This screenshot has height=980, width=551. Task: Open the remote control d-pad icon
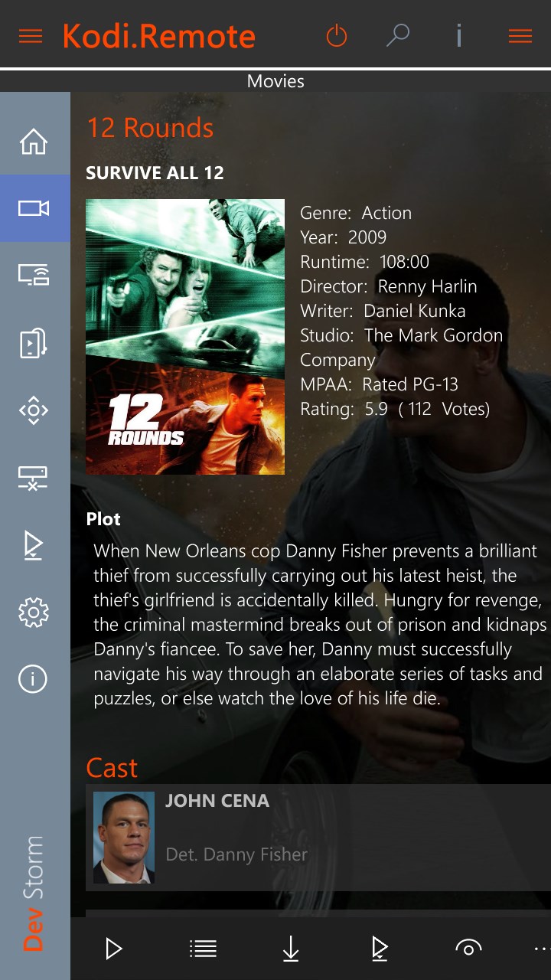pyautogui.click(x=34, y=410)
